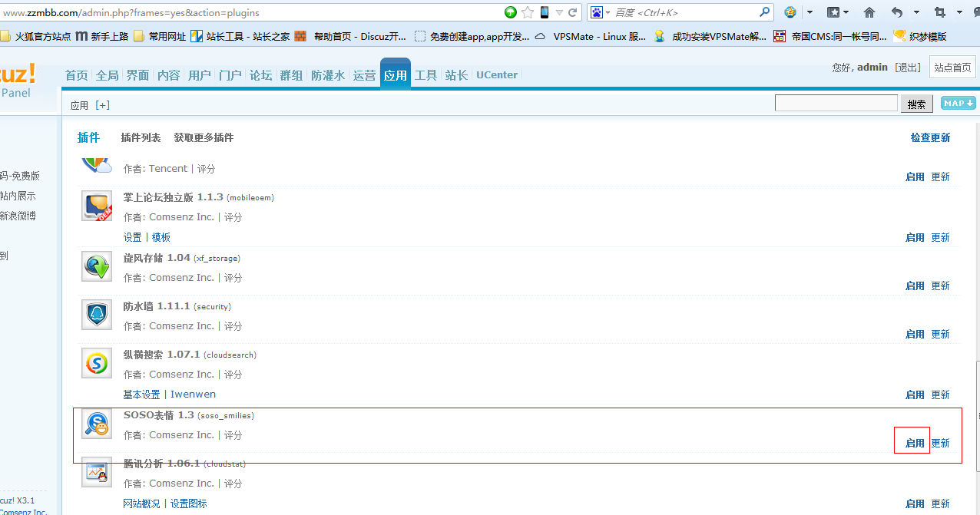980x515 pixels.
Task: Click the 腾讯分析 plugin icon
Action: [97, 472]
